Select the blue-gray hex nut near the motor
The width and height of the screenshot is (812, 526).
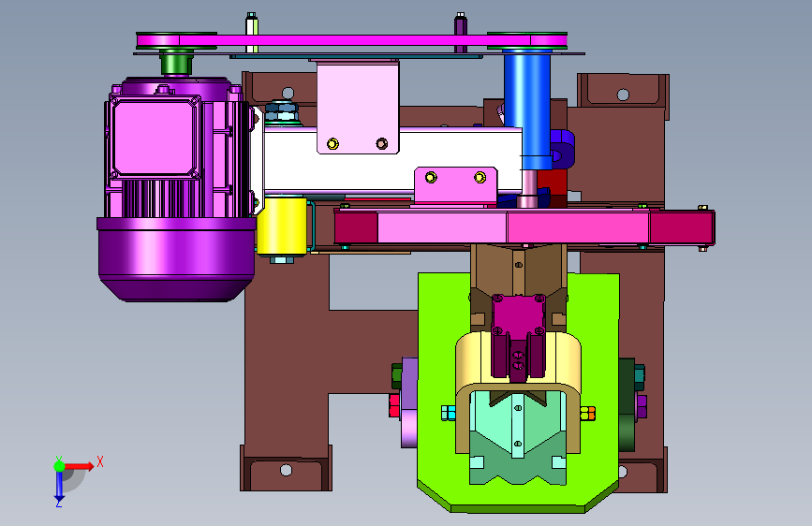pos(282,113)
